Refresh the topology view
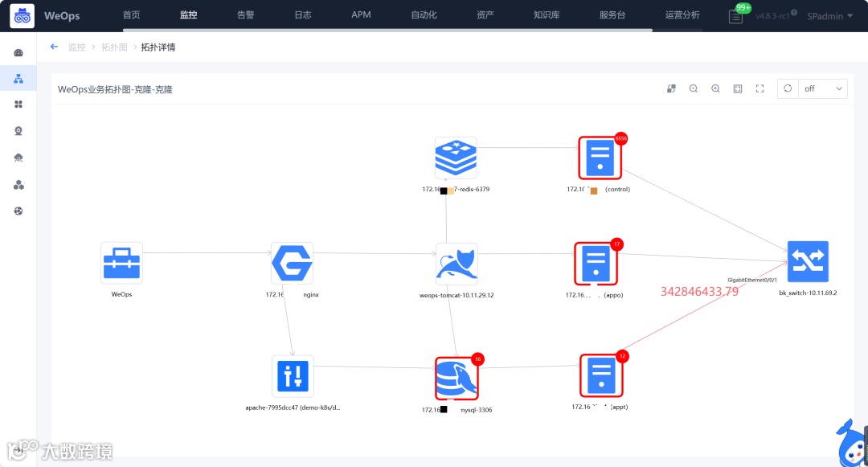The image size is (868, 467). (x=788, y=88)
